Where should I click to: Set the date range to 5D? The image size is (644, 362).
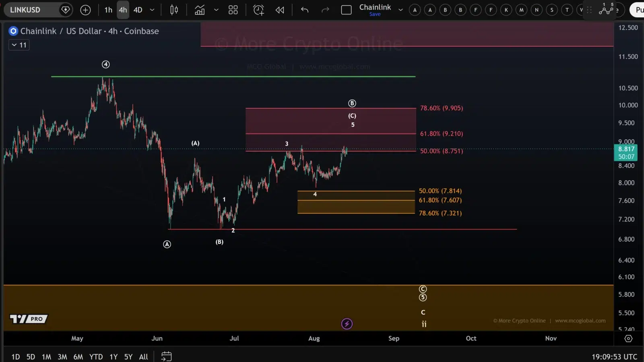click(x=31, y=357)
